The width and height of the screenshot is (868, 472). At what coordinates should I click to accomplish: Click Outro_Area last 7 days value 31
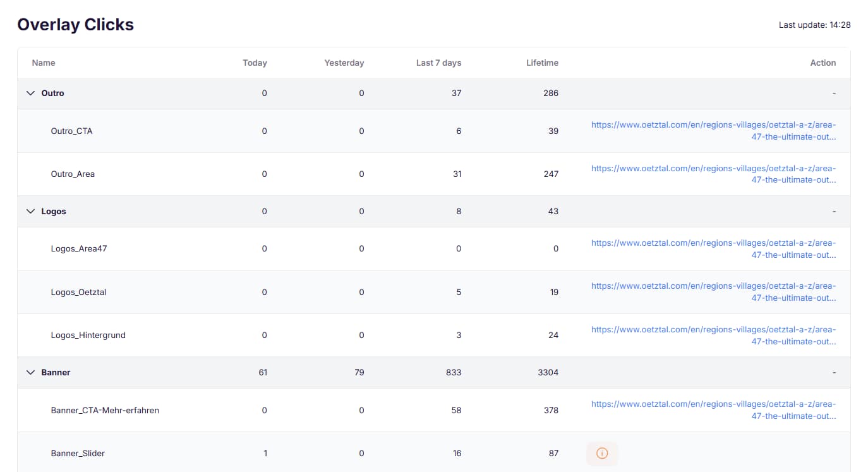(x=456, y=174)
